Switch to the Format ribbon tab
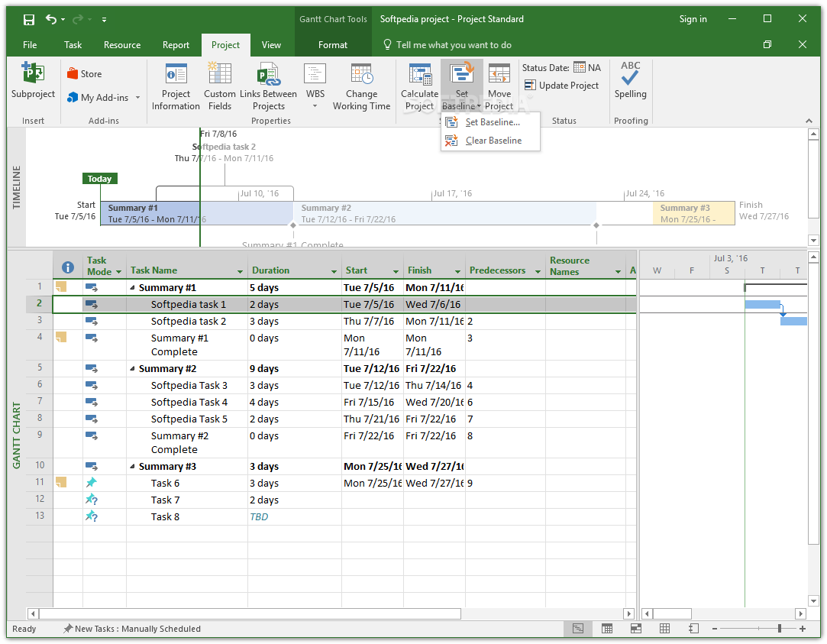The image size is (827, 644). (x=333, y=45)
